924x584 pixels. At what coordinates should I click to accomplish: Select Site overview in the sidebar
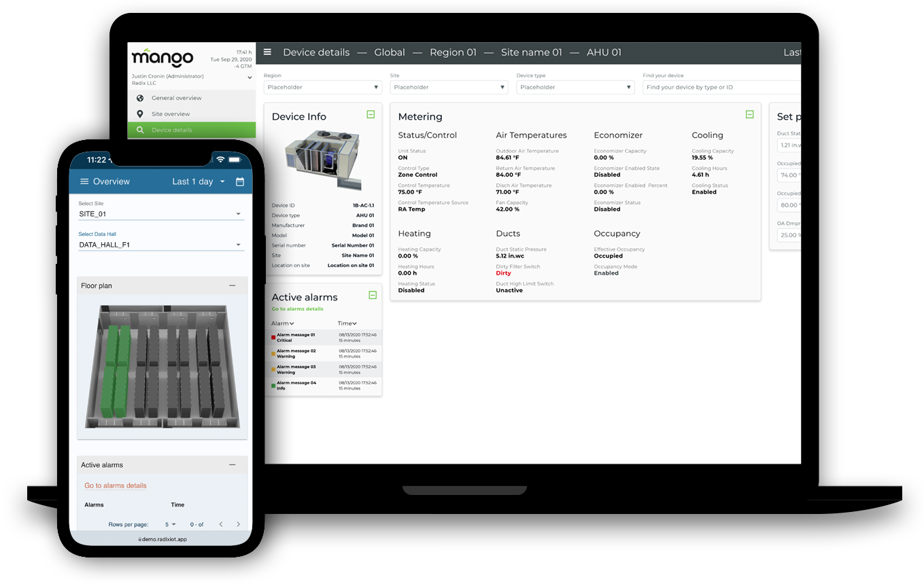171,114
